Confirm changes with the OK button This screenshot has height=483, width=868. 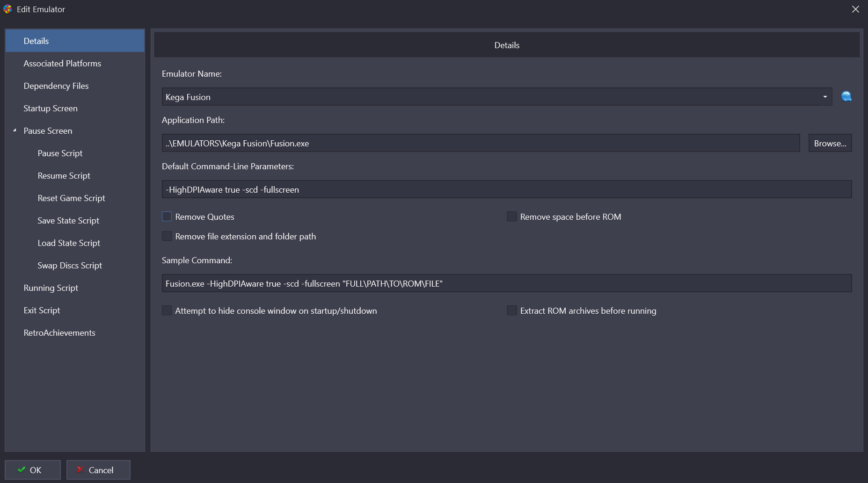click(x=33, y=470)
